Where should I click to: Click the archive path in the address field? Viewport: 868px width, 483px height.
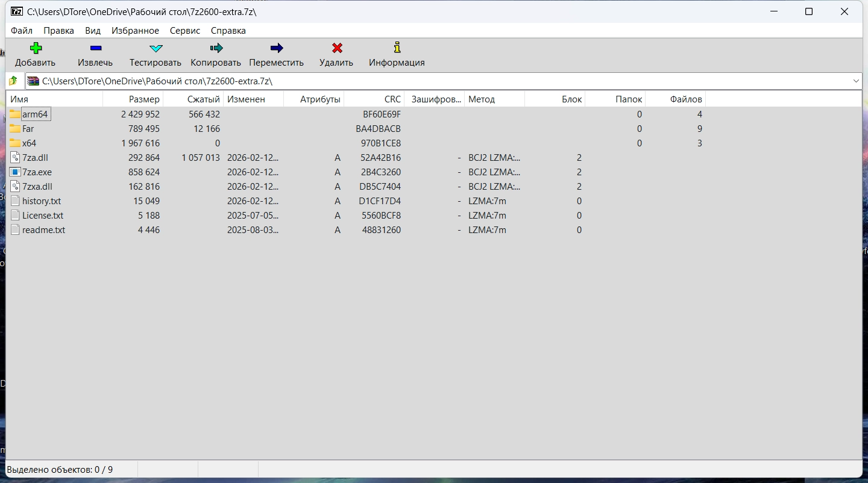(158, 81)
